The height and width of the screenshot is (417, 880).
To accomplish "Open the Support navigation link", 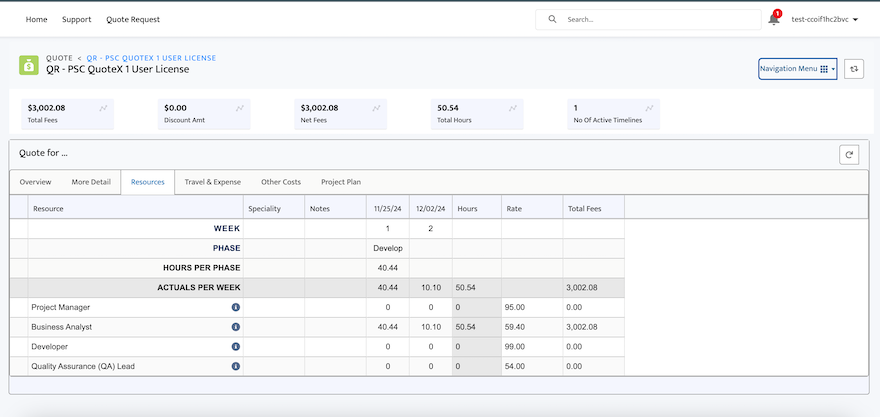I will [x=76, y=19].
